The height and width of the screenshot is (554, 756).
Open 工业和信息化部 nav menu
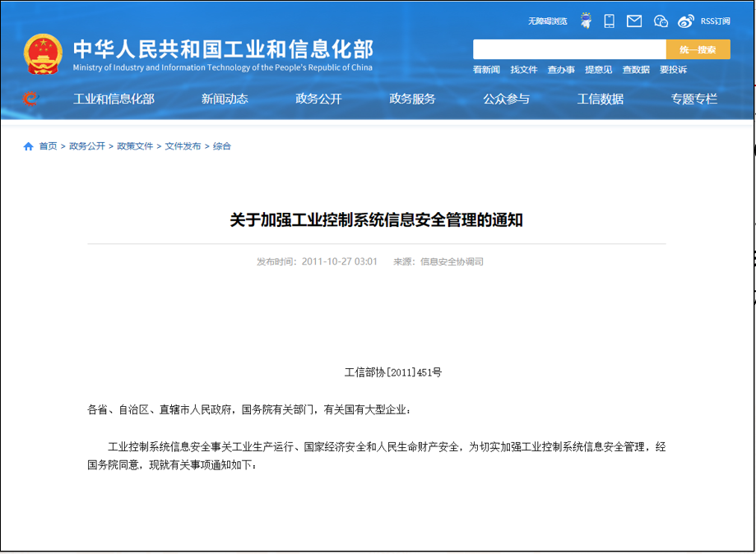[x=114, y=99]
